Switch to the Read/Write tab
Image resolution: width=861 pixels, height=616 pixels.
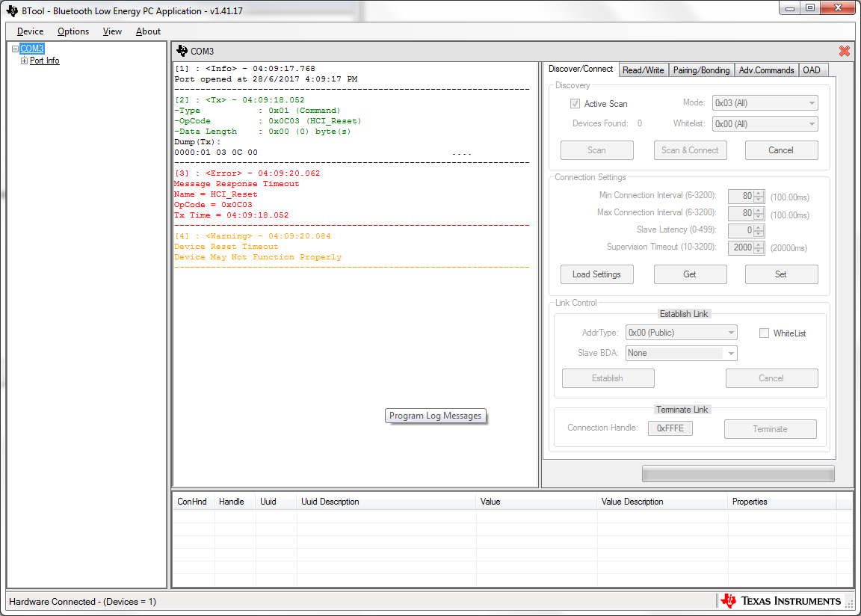click(x=644, y=70)
